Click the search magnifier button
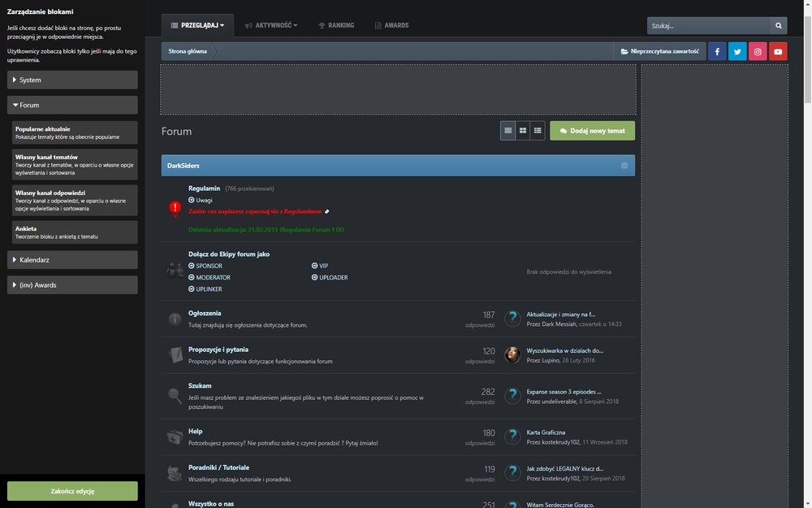This screenshot has height=508, width=812. point(778,25)
